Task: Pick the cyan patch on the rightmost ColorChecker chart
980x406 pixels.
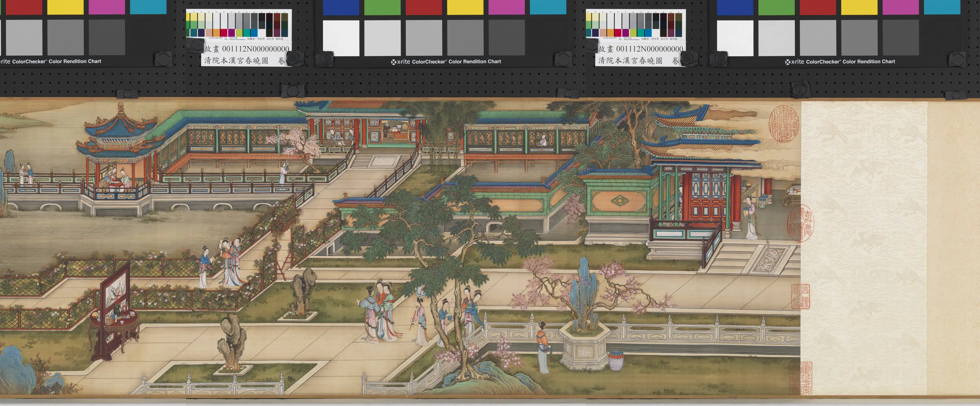Action: [942, 7]
